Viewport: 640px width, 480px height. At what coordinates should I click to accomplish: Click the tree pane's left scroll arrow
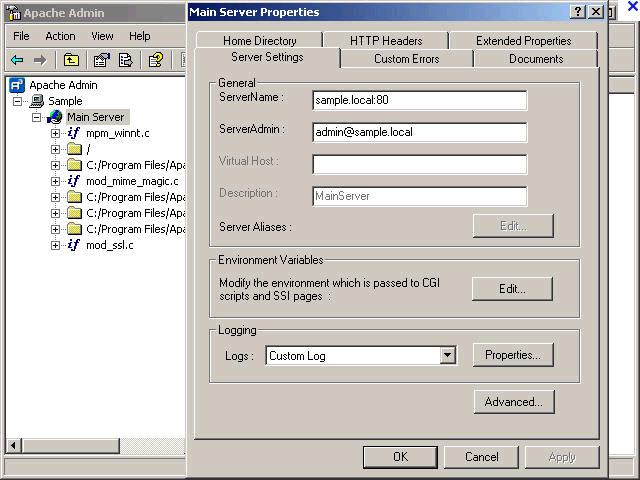coord(13,445)
